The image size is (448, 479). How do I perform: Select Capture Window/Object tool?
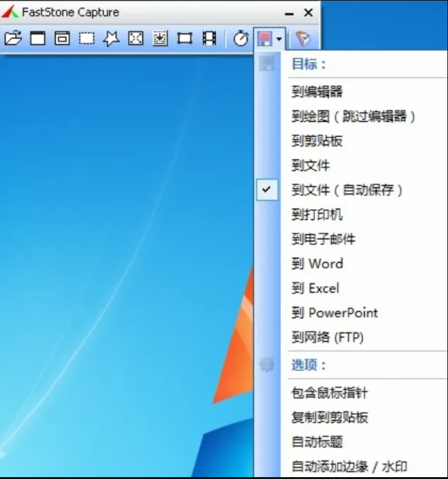pos(62,38)
